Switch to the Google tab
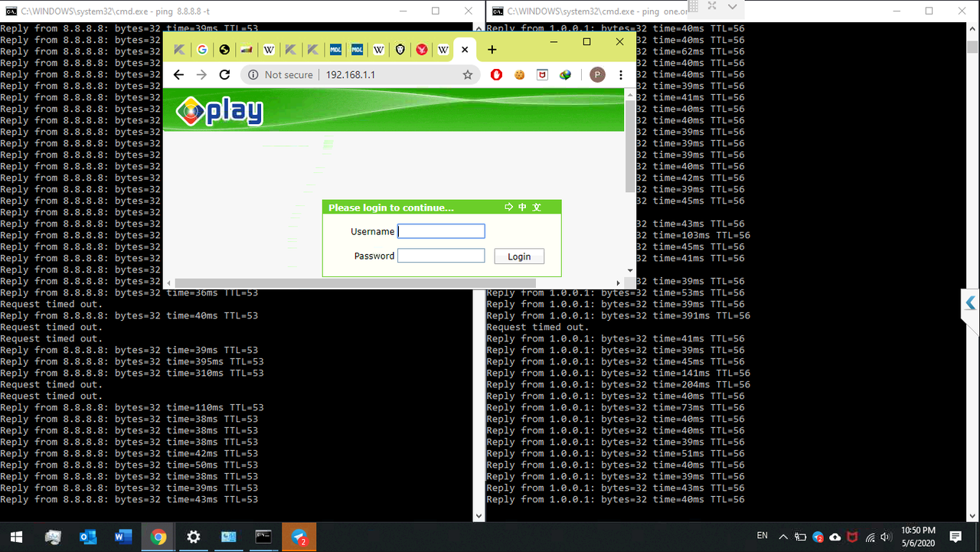 pos(202,50)
